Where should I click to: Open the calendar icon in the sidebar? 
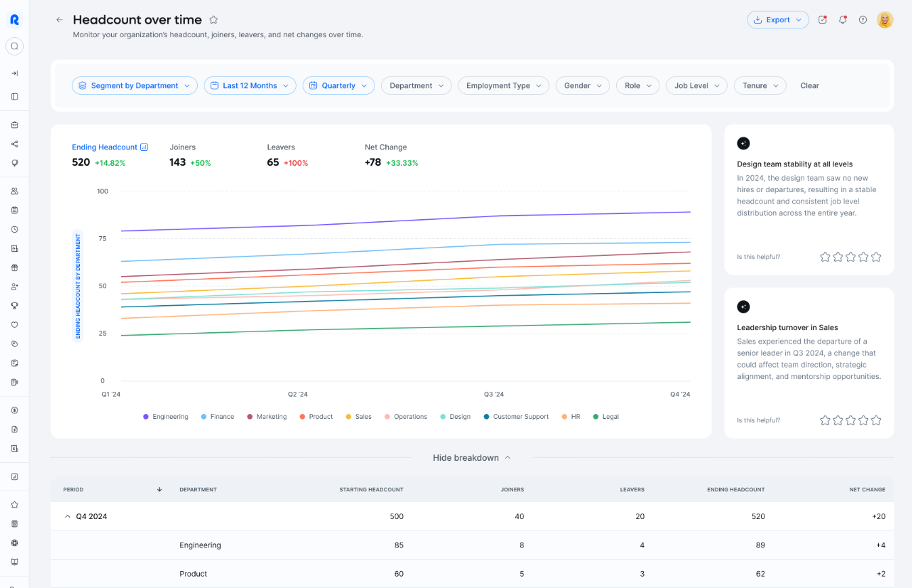tap(14, 210)
